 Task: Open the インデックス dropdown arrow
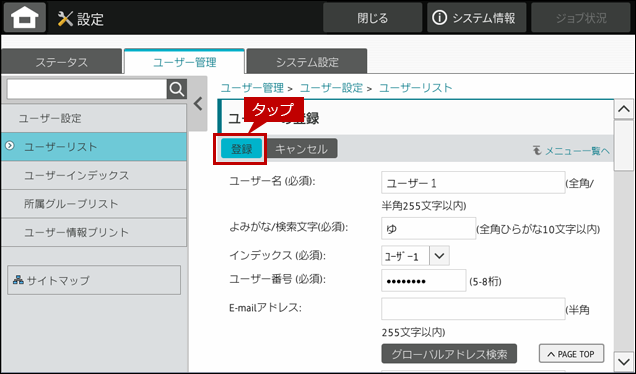pyautogui.click(x=439, y=256)
